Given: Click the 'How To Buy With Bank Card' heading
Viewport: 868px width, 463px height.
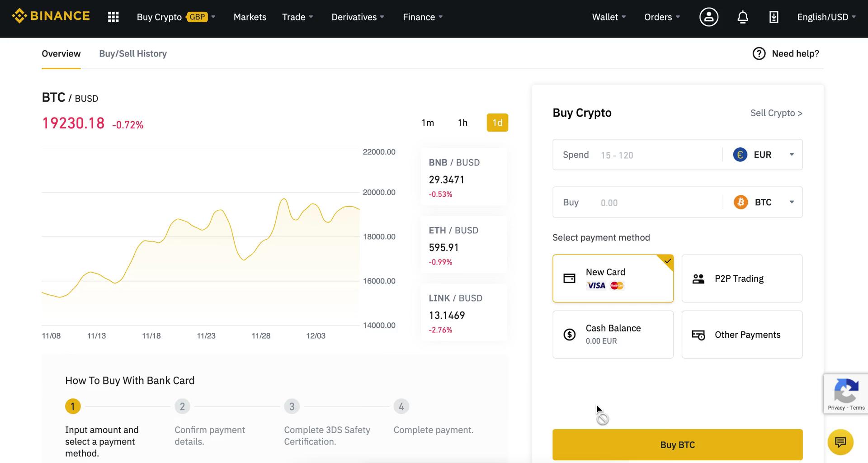Looking at the screenshot, I should (130, 381).
